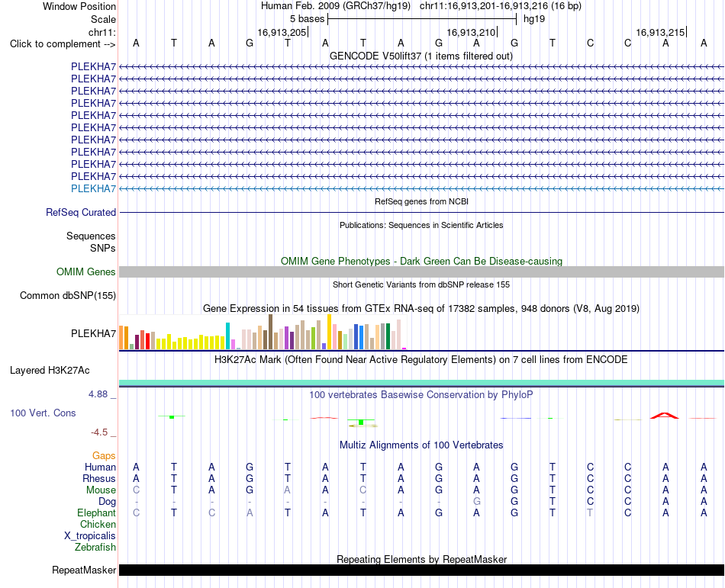Click the 'Mouse' species label
This screenshot has width=725, height=588.
pyautogui.click(x=101, y=490)
